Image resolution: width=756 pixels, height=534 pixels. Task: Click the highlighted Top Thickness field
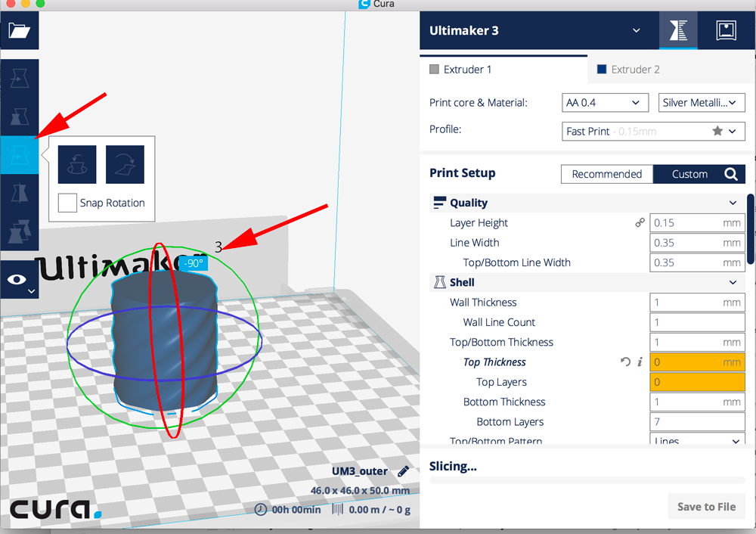697,362
